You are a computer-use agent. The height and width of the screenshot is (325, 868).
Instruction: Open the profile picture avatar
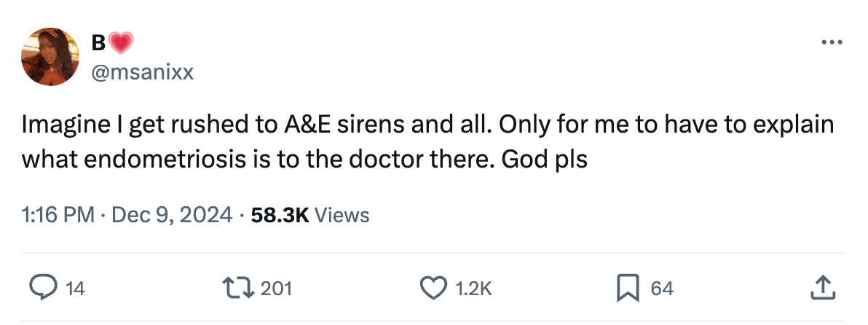tap(50, 57)
